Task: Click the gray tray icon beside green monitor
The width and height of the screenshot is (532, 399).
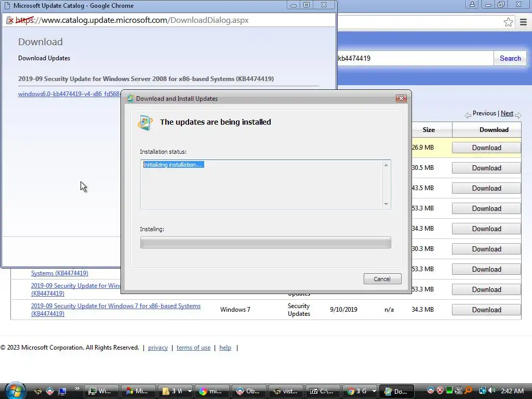Action: click(459, 391)
